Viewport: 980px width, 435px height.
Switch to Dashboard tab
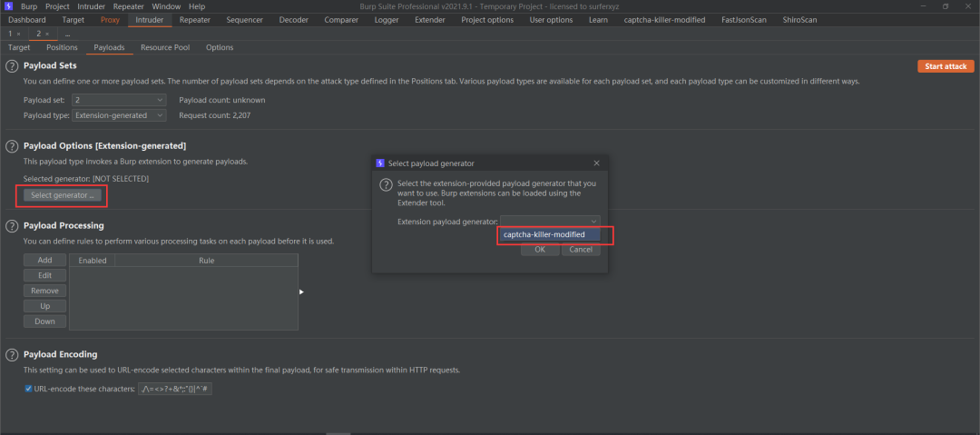tap(27, 19)
